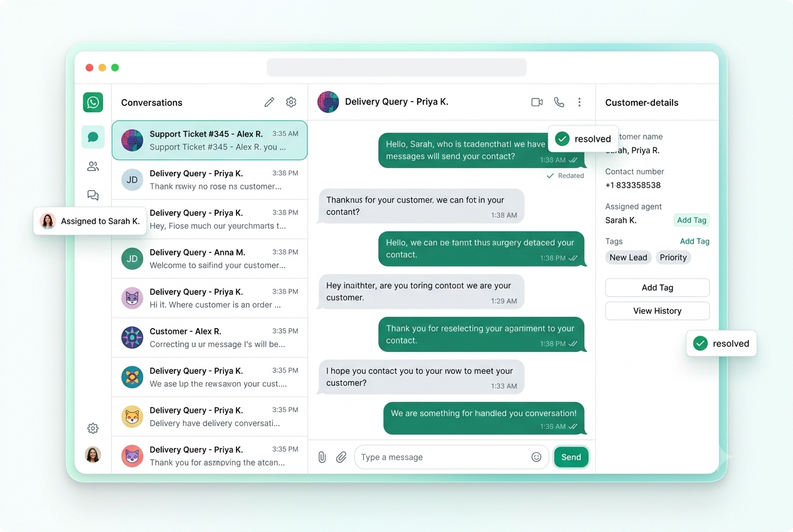Viewport: 793px width, 532px height.
Task: Open the sidebar settings gear at bottom
Action: tap(93, 428)
